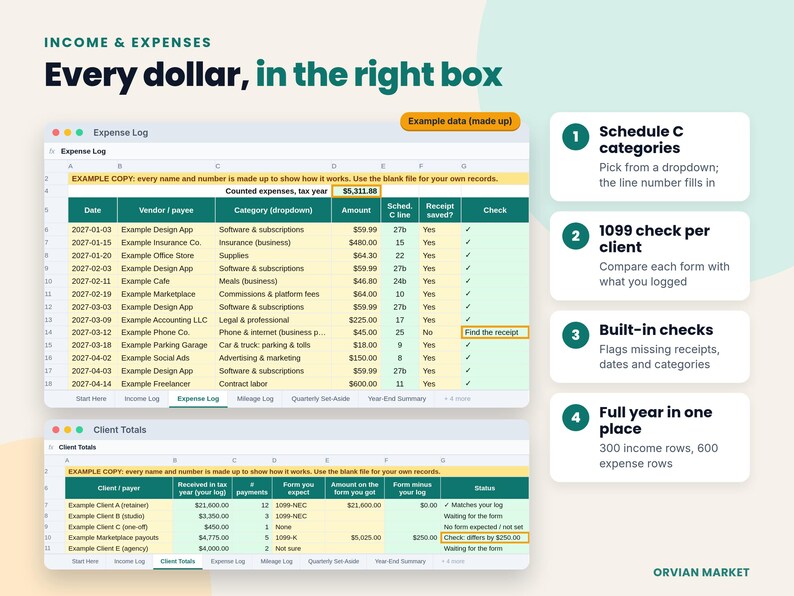Screen dimensions: 794x596
Task: Select the 'Example Client A (retainer)' cell
Action: 118,505
